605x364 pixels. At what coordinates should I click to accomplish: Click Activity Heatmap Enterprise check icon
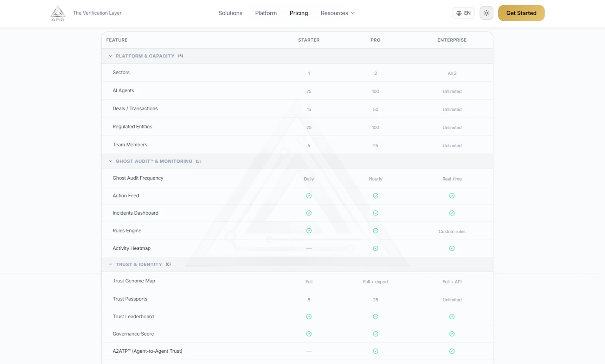tap(452, 248)
